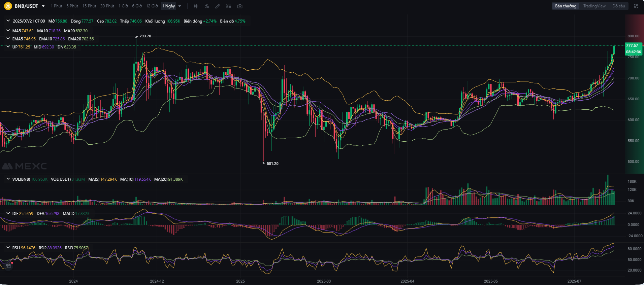Viewport: 644px width, 285px height.
Task: Collapse the MA5 indicator row
Action: click(x=8, y=31)
